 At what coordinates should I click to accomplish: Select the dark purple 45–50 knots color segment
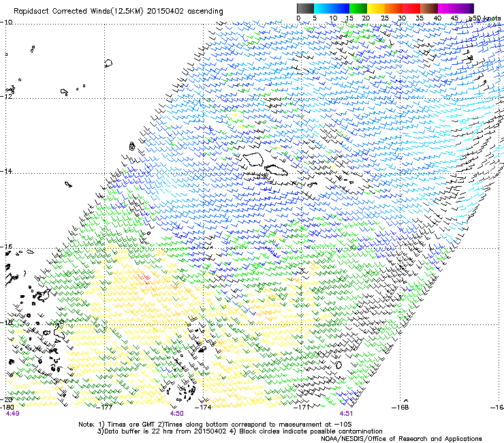click(x=464, y=8)
